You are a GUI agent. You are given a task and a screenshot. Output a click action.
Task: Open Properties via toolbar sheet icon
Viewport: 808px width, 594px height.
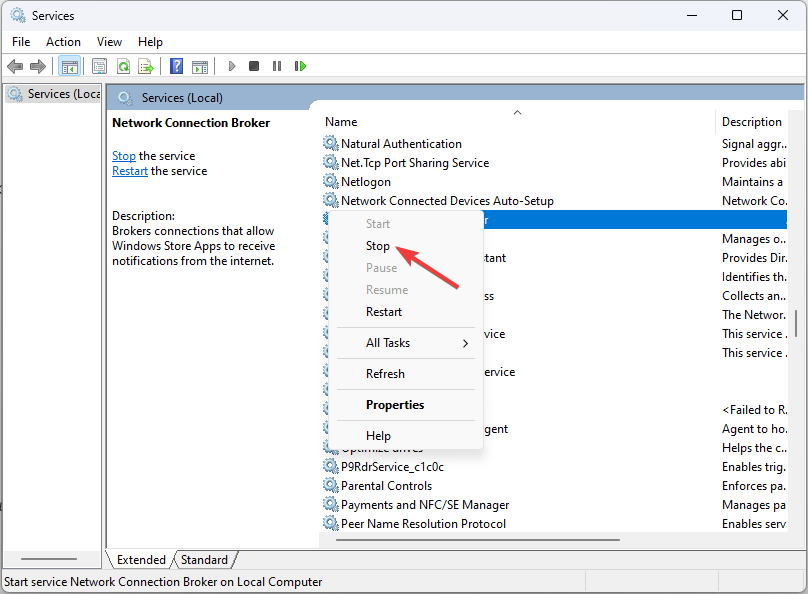99,66
